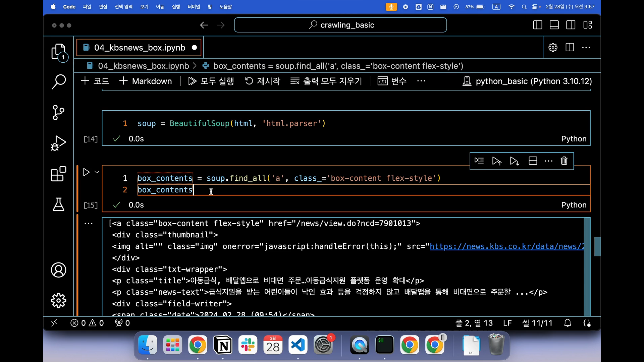Open kernel picker python_basic (Python 3.10.12)

527,81
